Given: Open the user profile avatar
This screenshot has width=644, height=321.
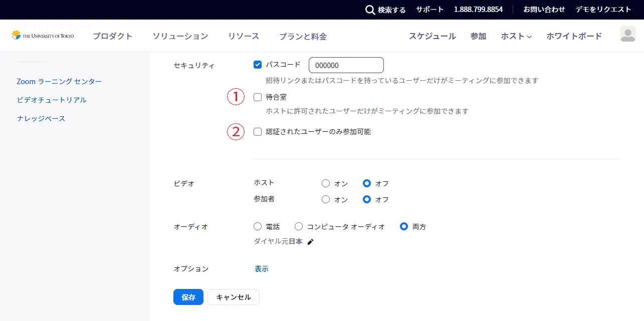Looking at the screenshot, I should (627, 34).
